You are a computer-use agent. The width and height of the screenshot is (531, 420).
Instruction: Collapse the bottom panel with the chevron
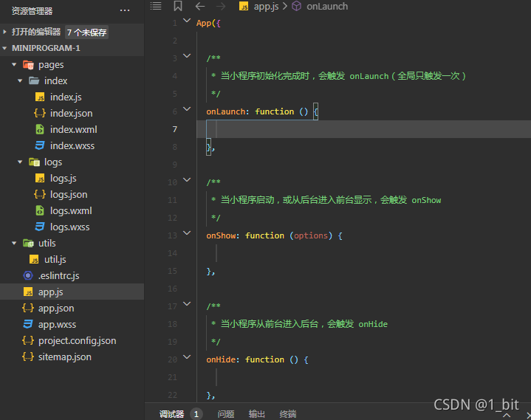click(507, 416)
